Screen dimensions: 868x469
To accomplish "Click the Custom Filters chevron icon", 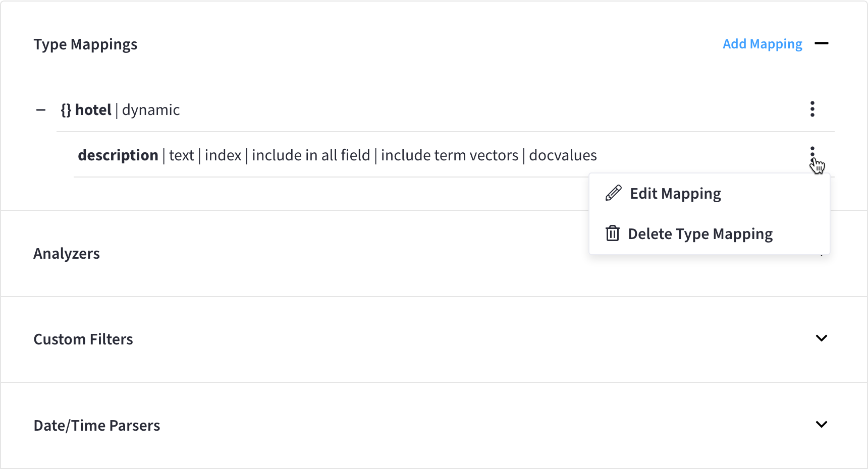I will (822, 338).
